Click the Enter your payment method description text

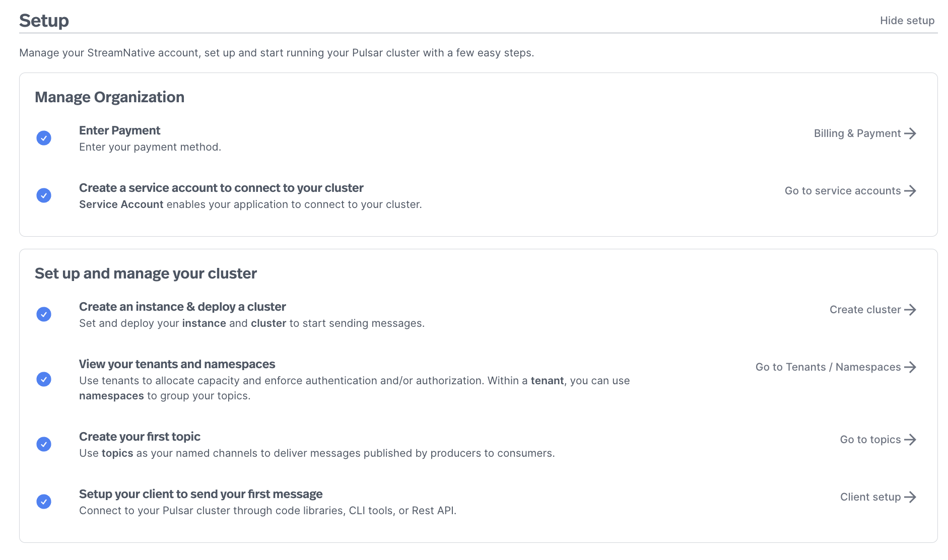coord(150,147)
